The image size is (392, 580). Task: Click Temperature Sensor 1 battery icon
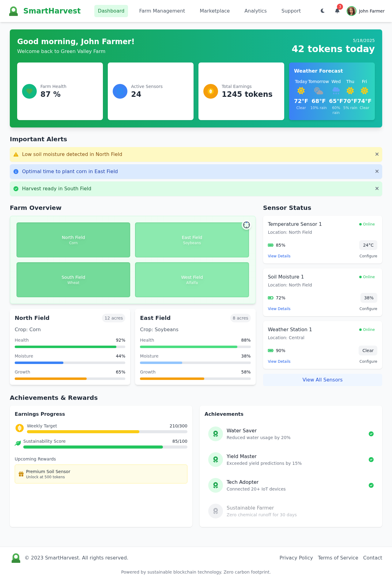(271, 245)
